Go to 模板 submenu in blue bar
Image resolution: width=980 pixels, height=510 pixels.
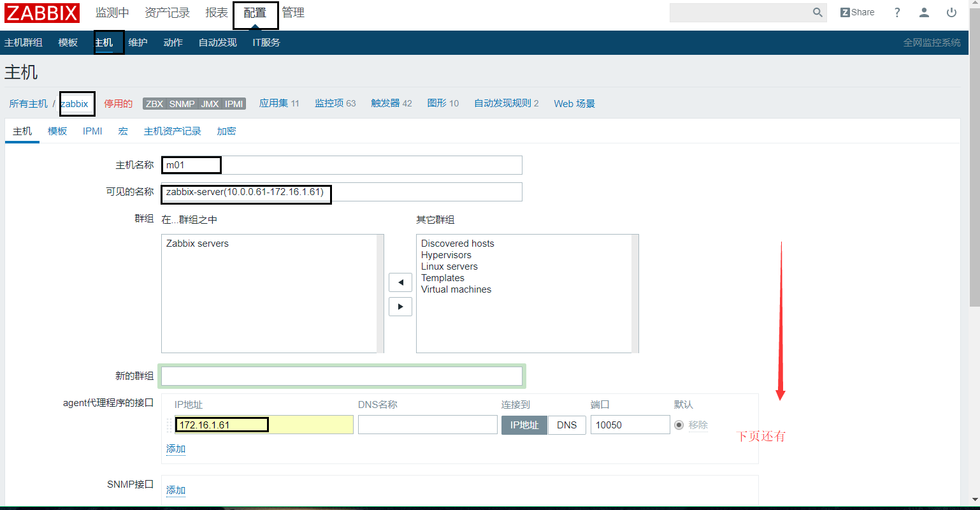(x=68, y=43)
